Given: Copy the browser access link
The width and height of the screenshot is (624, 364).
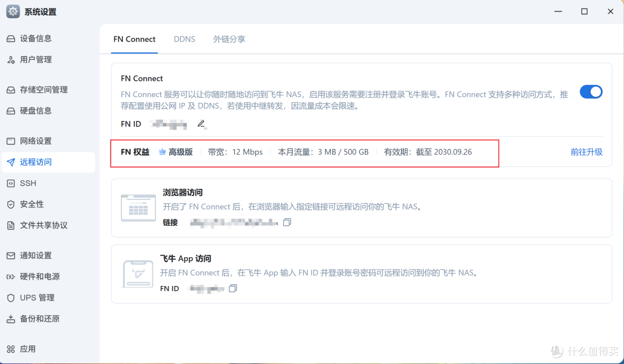Looking at the screenshot, I should pos(287,222).
